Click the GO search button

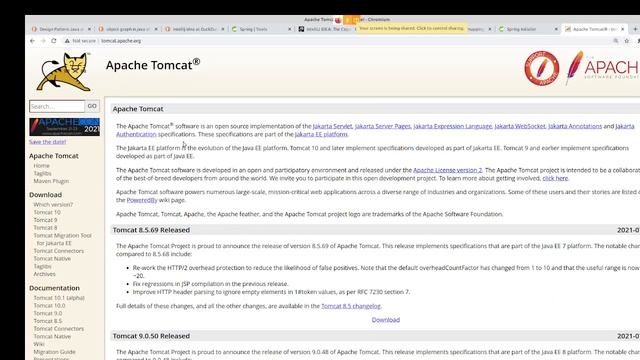click(x=92, y=106)
